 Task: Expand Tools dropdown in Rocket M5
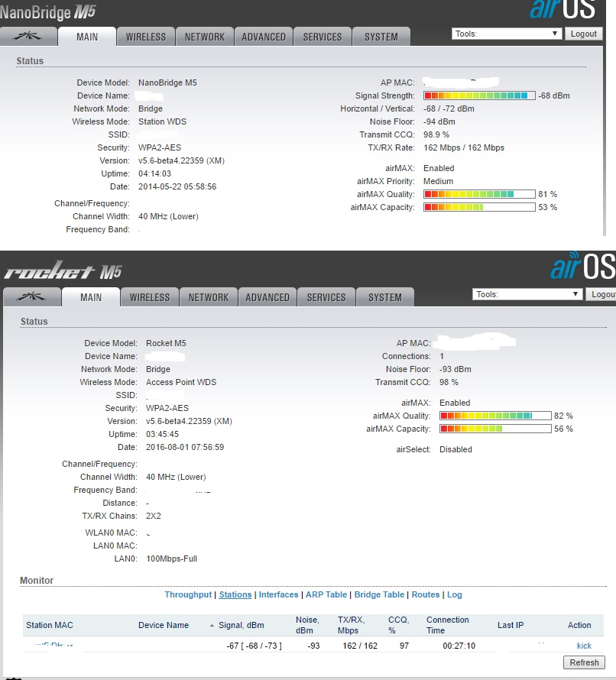point(527,294)
